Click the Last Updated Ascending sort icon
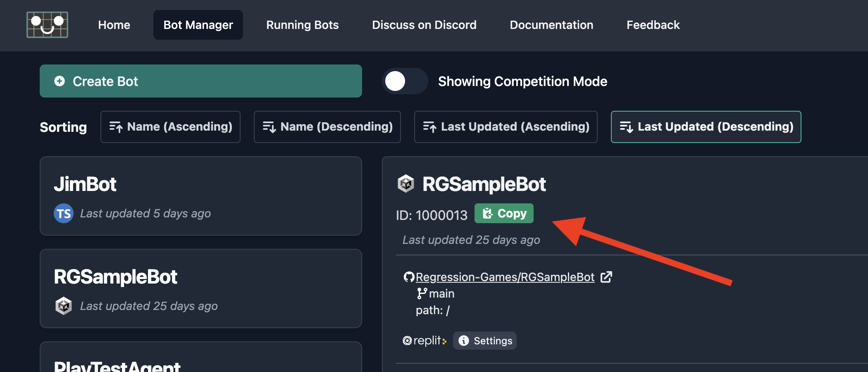 (x=429, y=127)
